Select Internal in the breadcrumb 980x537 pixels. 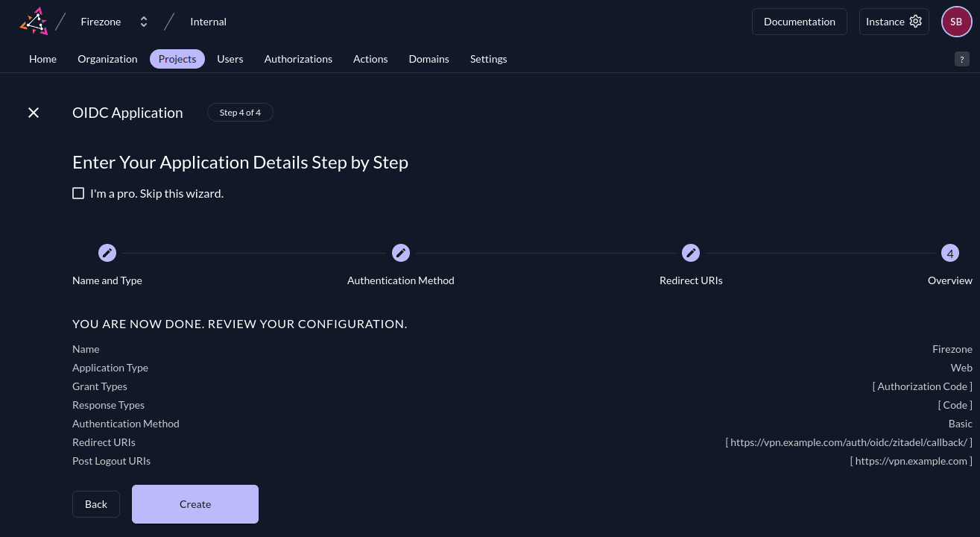[x=208, y=21]
